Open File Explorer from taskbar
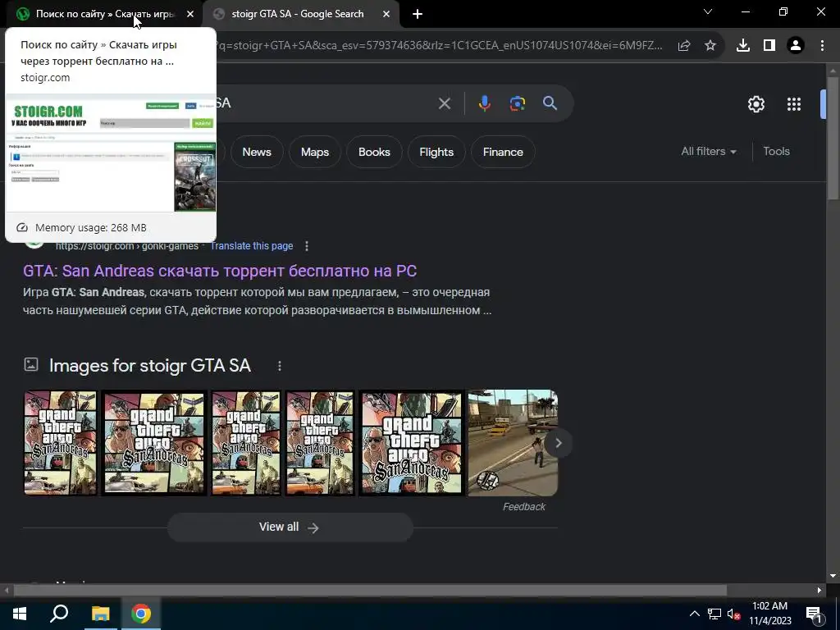Screen dimensions: 840x630 tap(100, 614)
